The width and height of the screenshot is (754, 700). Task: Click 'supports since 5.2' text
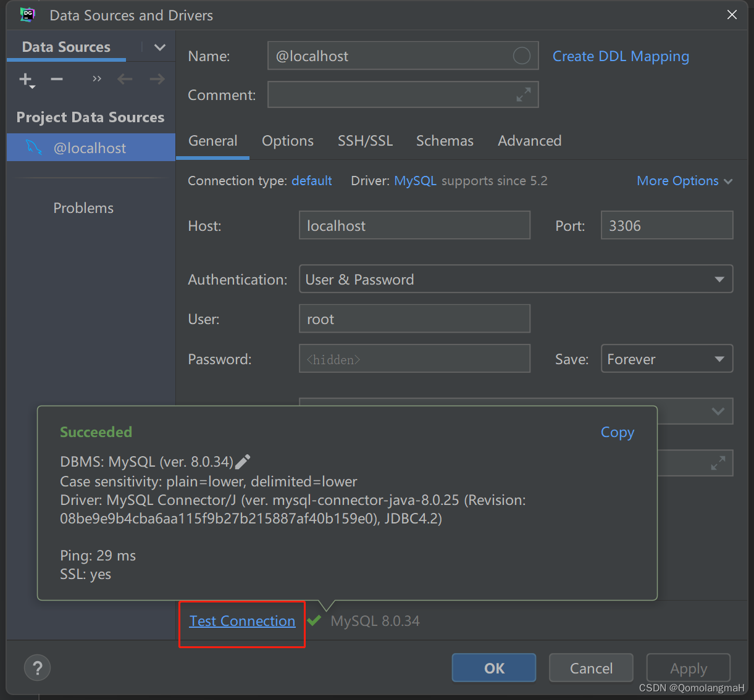[494, 181]
